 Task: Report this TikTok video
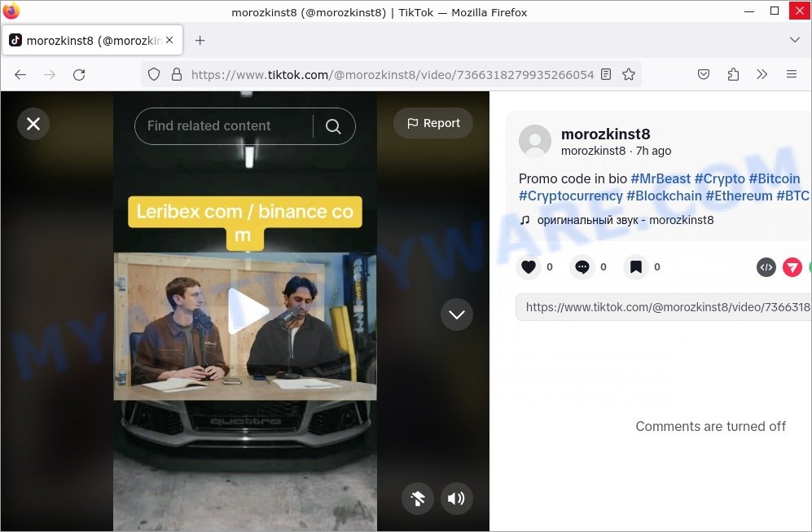pyautogui.click(x=433, y=123)
